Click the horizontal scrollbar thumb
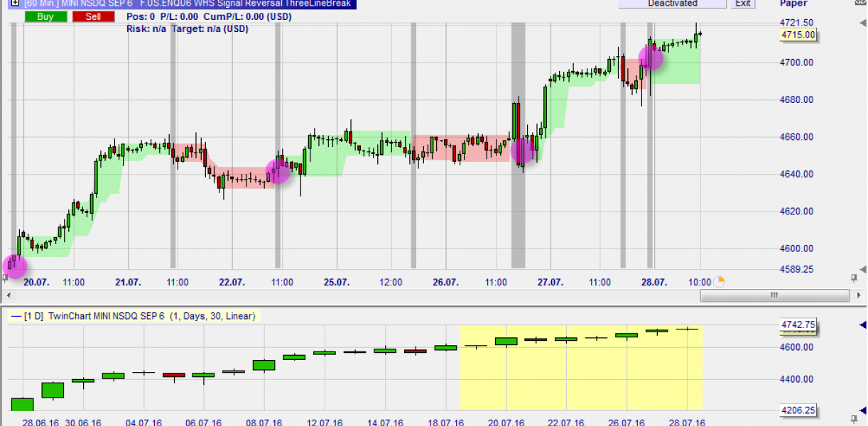 [x=775, y=295]
